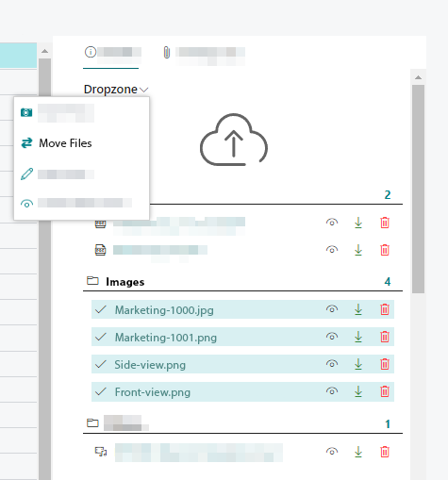Viewport: 448px width, 480px height.
Task: Preview Marketing-1001.png with the eye icon
Action: pyautogui.click(x=332, y=337)
